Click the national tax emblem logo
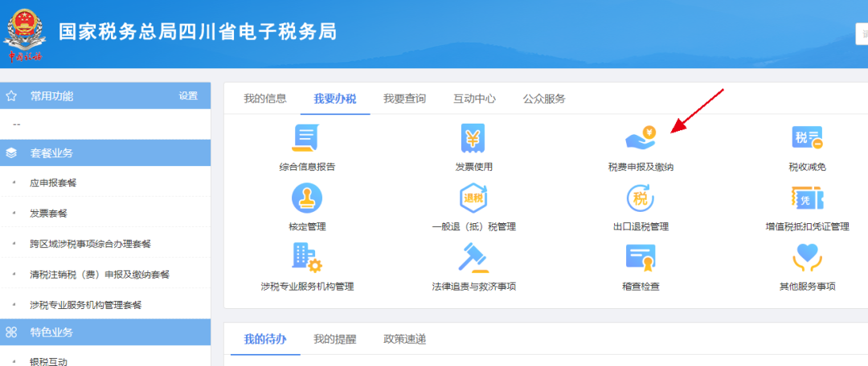 point(23,35)
